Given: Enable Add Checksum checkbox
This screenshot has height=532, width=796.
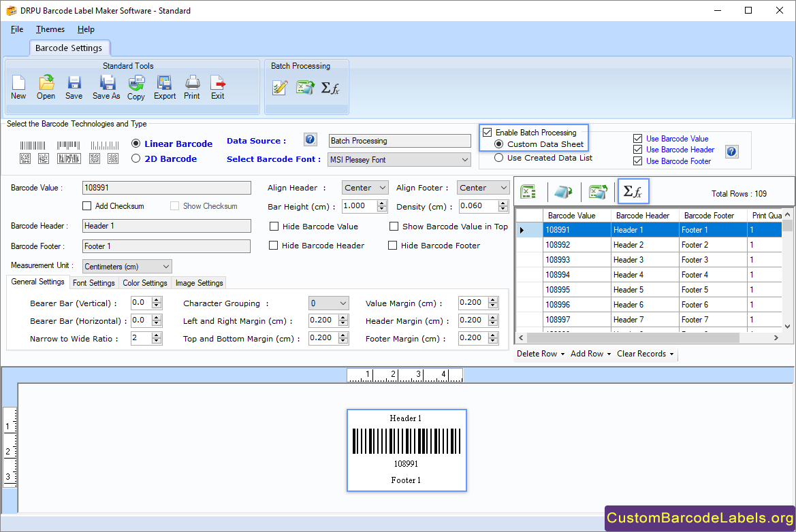Looking at the screenshot, I should [x=86, y=206].
